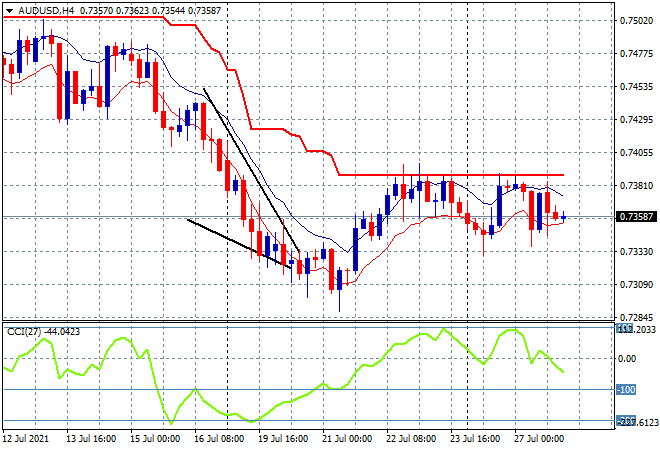This screenshot has width=660, height=450.
Task: Click the triangle arrow before AUDUSD,H4
Action: [x=9, y=11]
